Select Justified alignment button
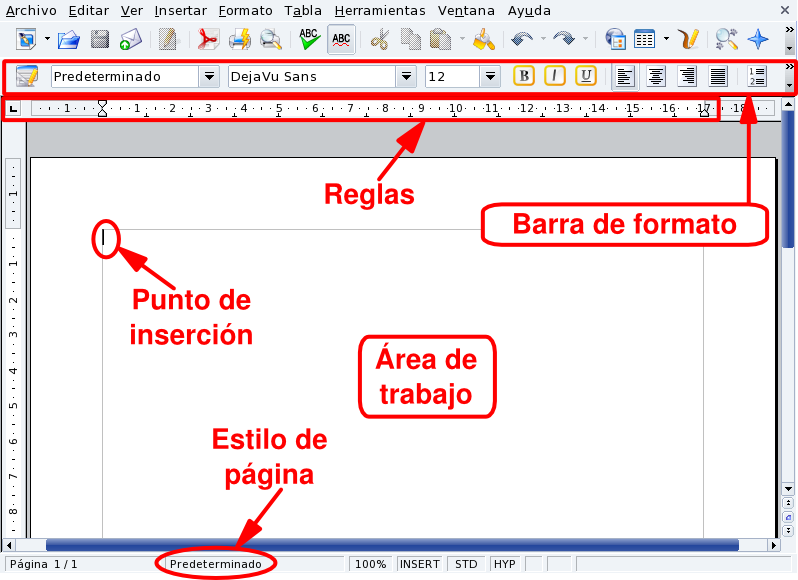Image resolution: width=798 pixels, height=580 pixels. click(718, 77)
